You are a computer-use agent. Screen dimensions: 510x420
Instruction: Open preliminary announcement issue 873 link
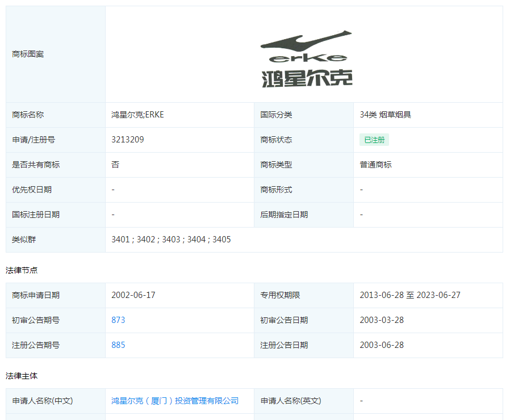coord(118,320)
